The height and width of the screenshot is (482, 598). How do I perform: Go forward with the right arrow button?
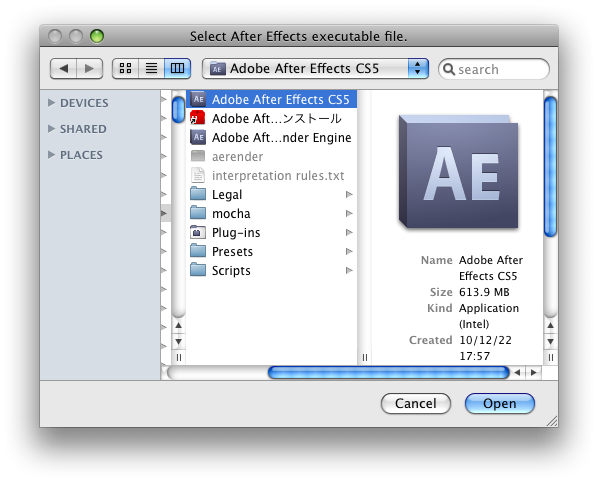[90, 69]
